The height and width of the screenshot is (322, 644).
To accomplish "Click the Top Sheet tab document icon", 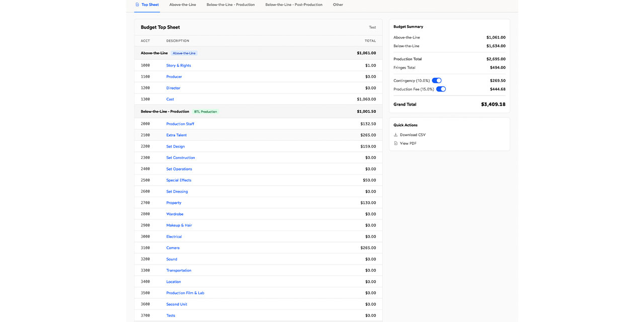I will [x=137, y=5].
